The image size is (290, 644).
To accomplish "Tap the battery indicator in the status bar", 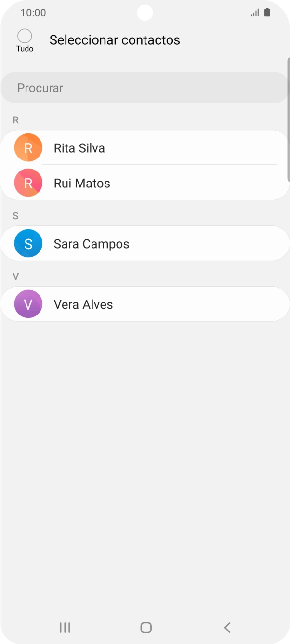I will [267, 13].
